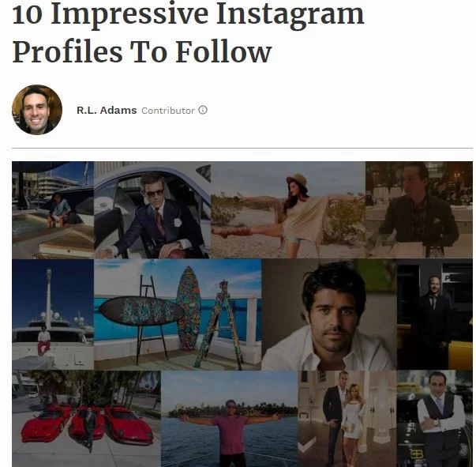Select photo of man sitting on yacht deck

pyautogui.click(x=53, y=210)
